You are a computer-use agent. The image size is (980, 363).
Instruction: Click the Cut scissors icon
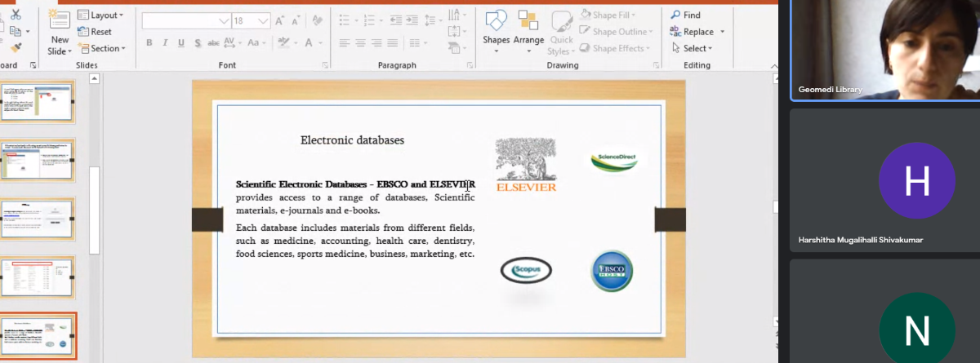click(x=16, y=15)
